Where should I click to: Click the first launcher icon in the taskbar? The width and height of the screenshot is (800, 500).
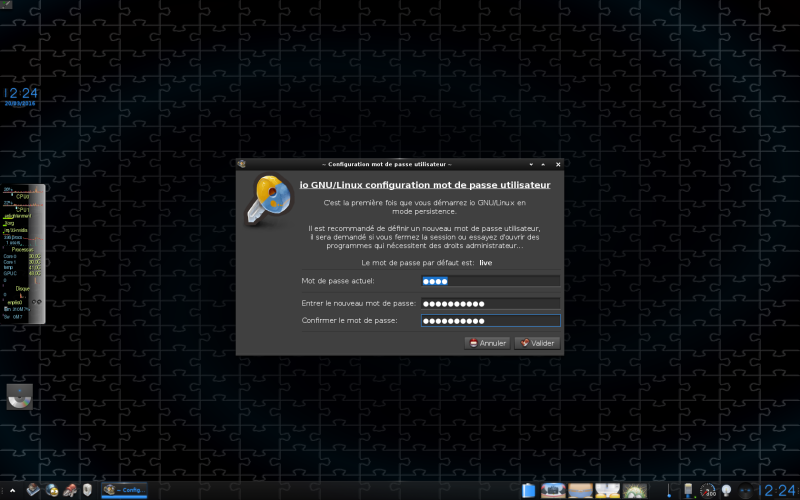(34, 490)
